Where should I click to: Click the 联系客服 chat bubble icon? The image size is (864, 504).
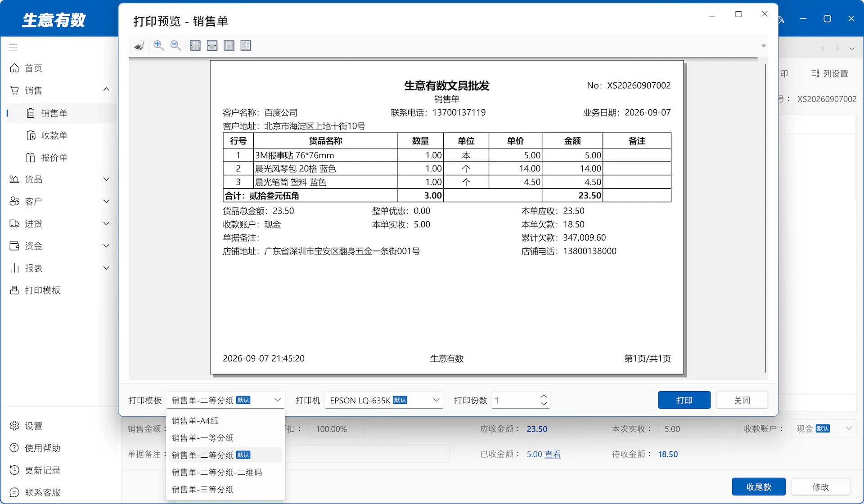[14, 492]
